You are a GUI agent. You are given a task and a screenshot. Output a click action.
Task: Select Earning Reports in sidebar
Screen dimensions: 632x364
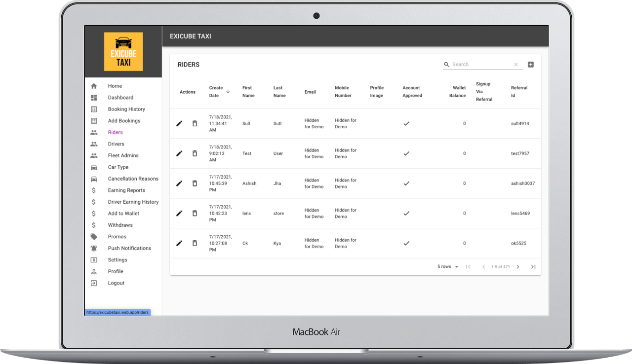[126, 190]
